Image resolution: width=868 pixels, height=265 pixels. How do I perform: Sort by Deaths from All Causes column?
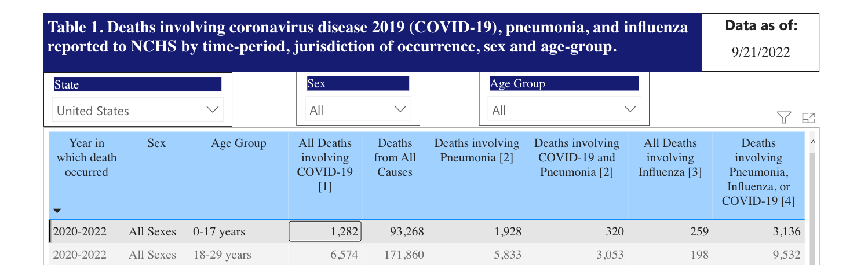395,157
